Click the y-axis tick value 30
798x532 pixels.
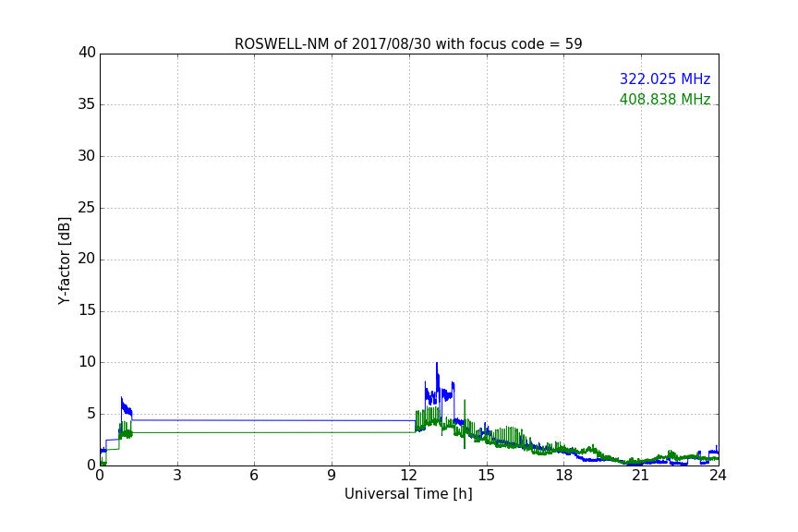pyautogui.click(x=87, y=156)
